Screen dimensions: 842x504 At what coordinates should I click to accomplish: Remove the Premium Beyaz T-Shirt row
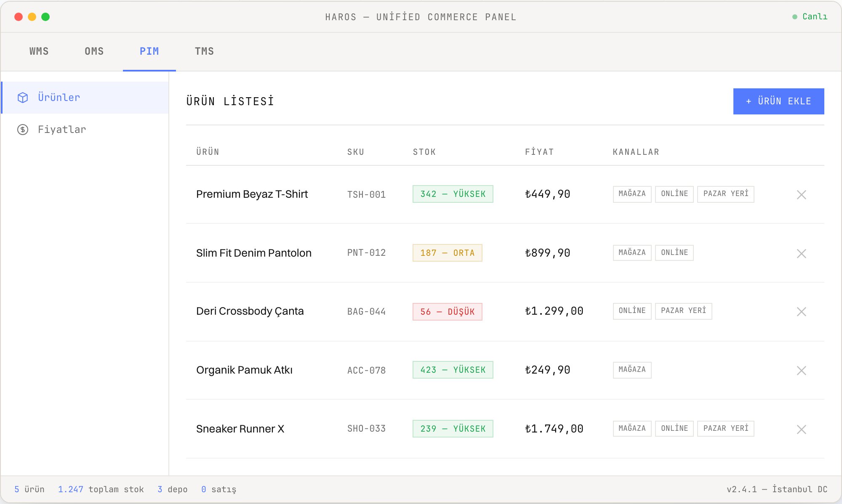(801, 194)
